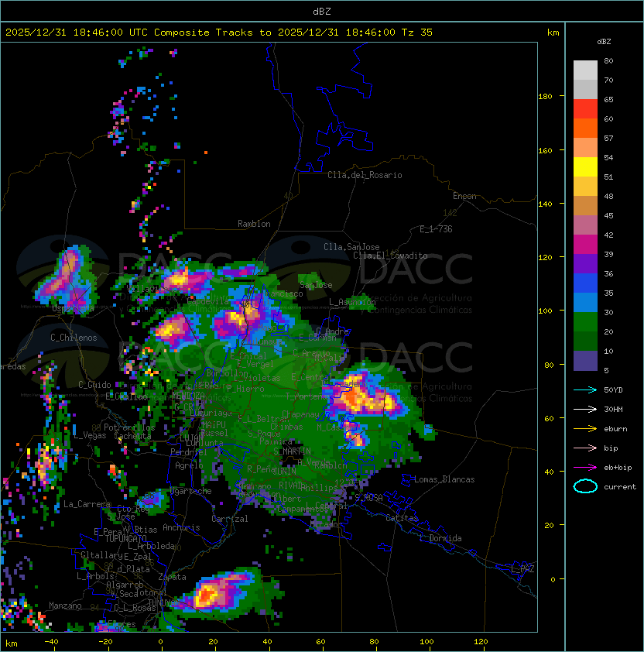
Task: Click the magenta eb+bip arrow legend symbol
Action: [585, 468]
